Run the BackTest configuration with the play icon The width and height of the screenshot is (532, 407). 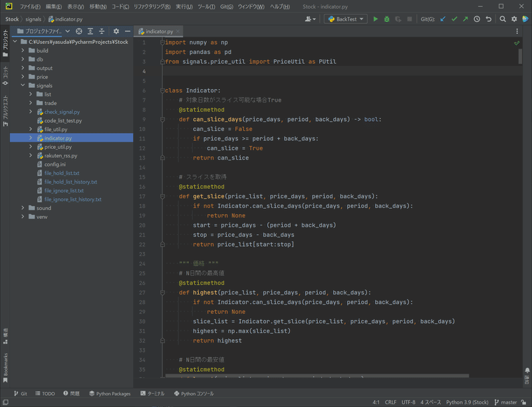375,19
